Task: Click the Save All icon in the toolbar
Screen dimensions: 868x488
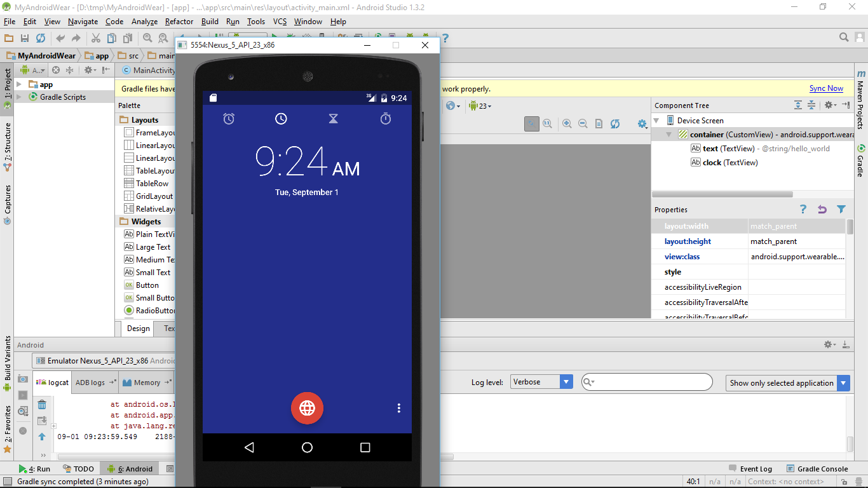Action: tap(25, 37)
